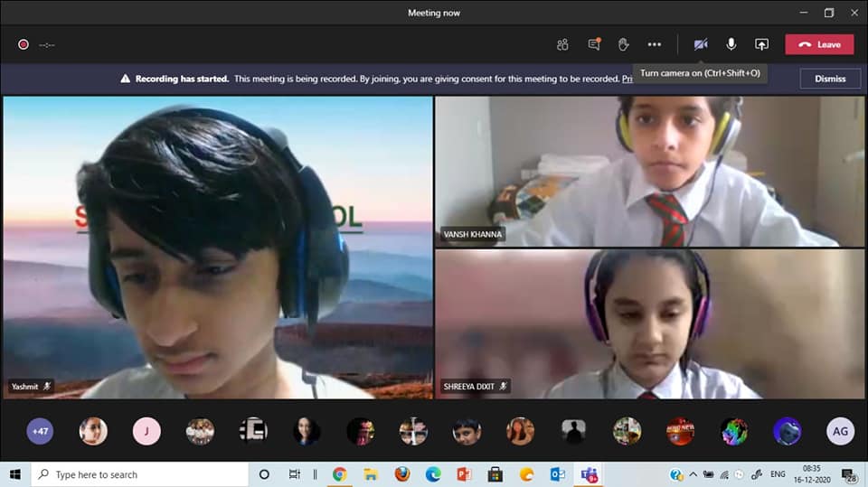The width and height of the screenshot is (868, 487).
Task: Select Yashmit's video tile
Action: click(218, 248)
